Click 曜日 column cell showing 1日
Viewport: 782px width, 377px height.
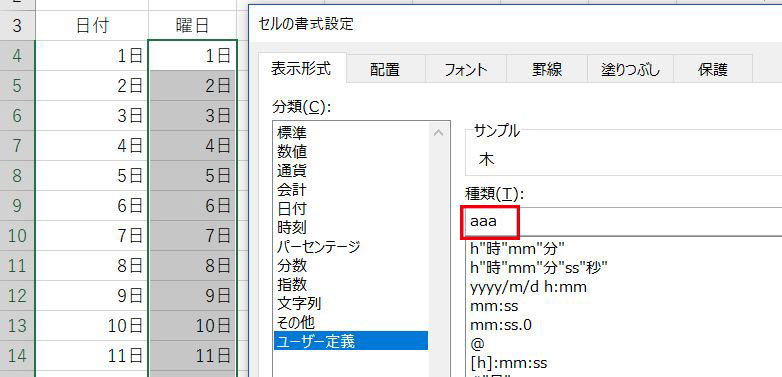click(x=193, y=55)
